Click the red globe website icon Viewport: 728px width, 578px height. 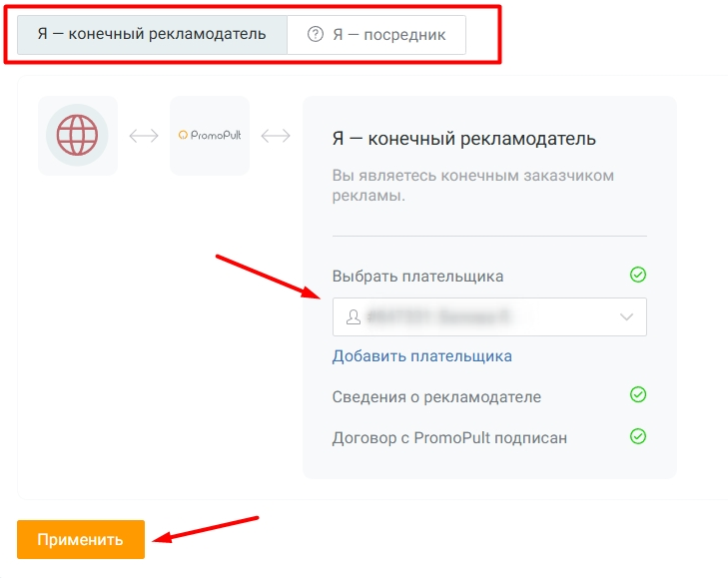(x=77, y=136)
